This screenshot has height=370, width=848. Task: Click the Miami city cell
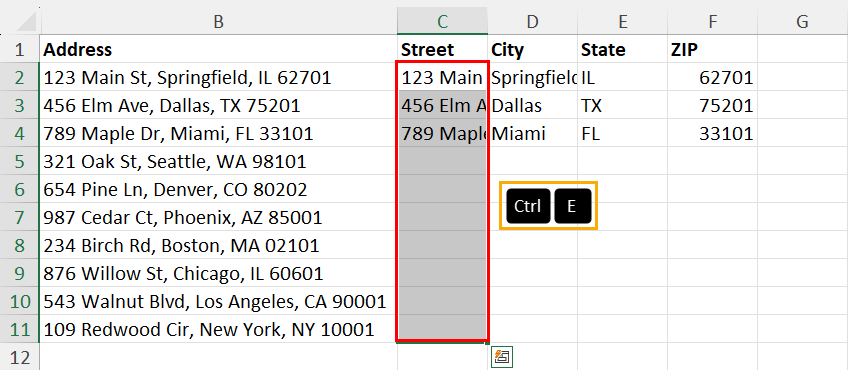point(532,133)
